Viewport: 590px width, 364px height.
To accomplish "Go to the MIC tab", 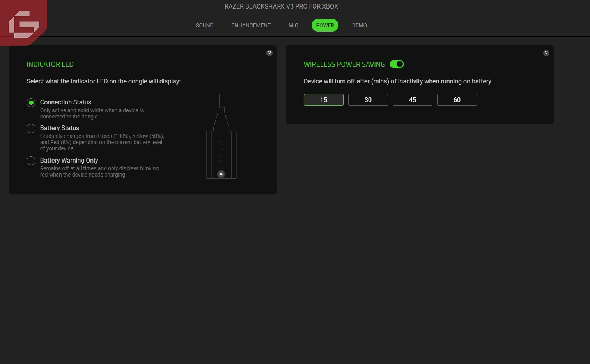I will coord(293,25).
